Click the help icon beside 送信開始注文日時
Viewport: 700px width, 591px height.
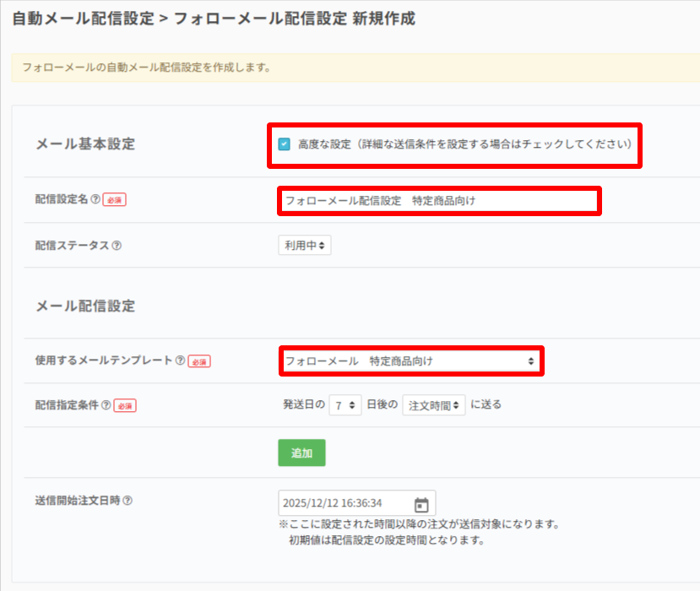(128, 500)
